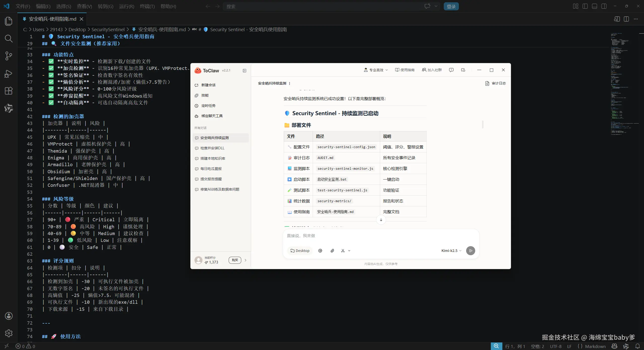
Task: Toggle VS Code primary sidebar layout
Action: [585, 6]
